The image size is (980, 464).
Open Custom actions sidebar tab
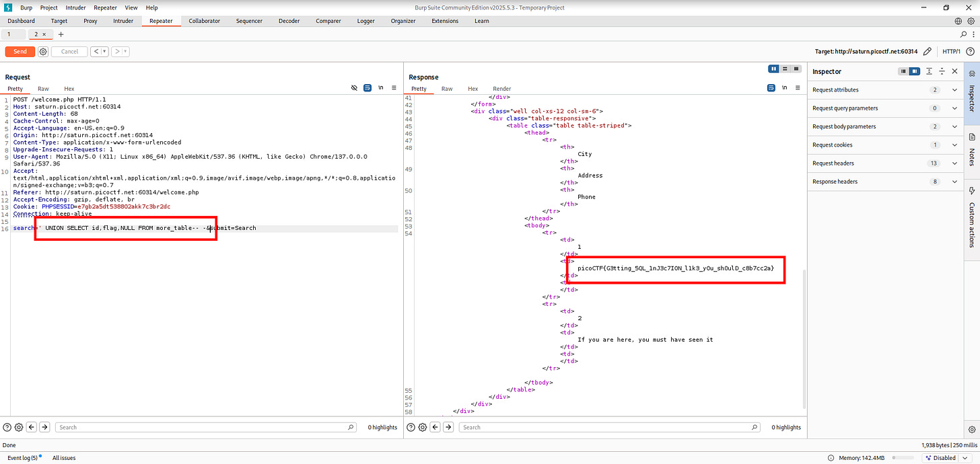click(972, 217)
